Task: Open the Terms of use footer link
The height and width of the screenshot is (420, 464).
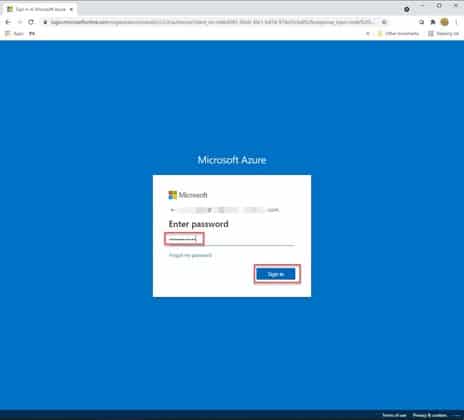Action: [394, 415]
